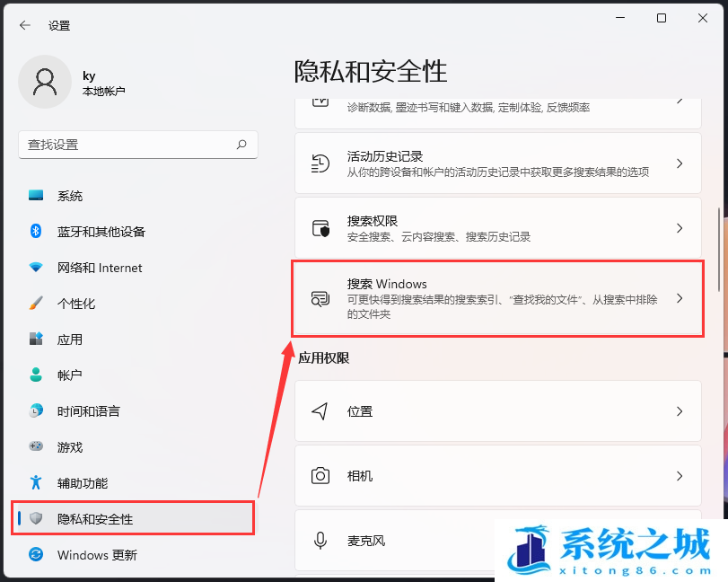Click the Wi-Fi icon beside 网络和 Internet
Viewport: 728px width, 582px height.
[x=36, y=267]
